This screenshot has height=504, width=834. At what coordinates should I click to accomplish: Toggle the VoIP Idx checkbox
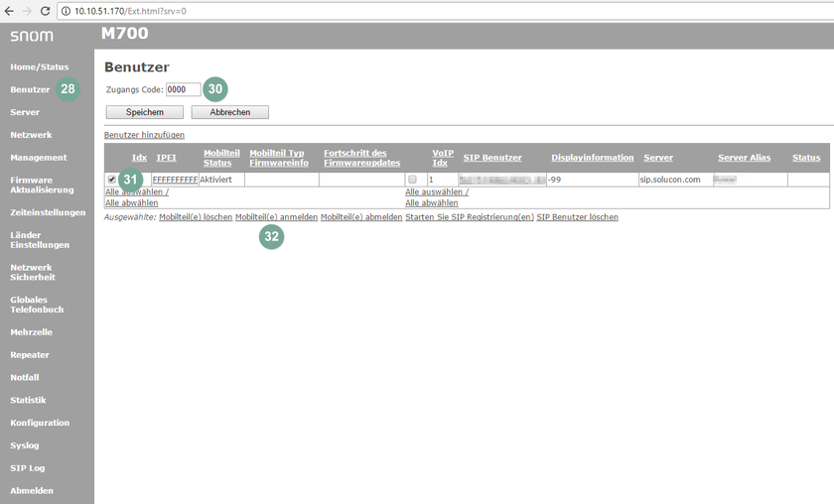pyautogui.click(x=412, y=180)
